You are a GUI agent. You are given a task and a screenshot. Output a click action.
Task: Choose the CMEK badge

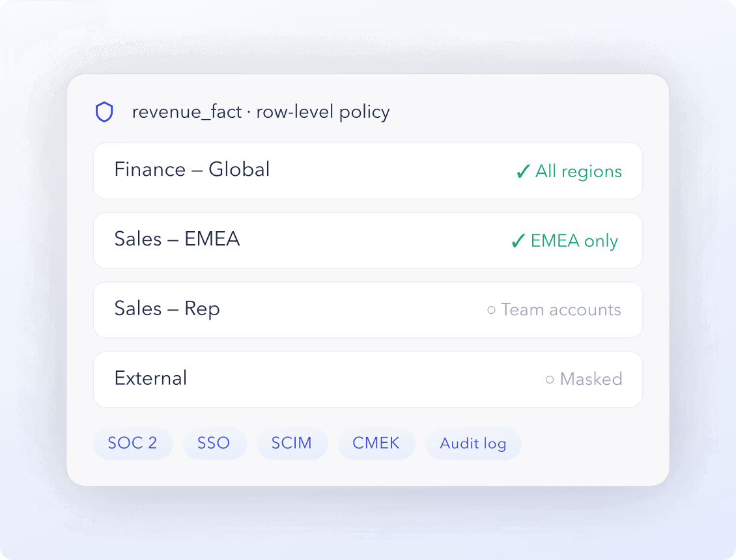[376, 443]
